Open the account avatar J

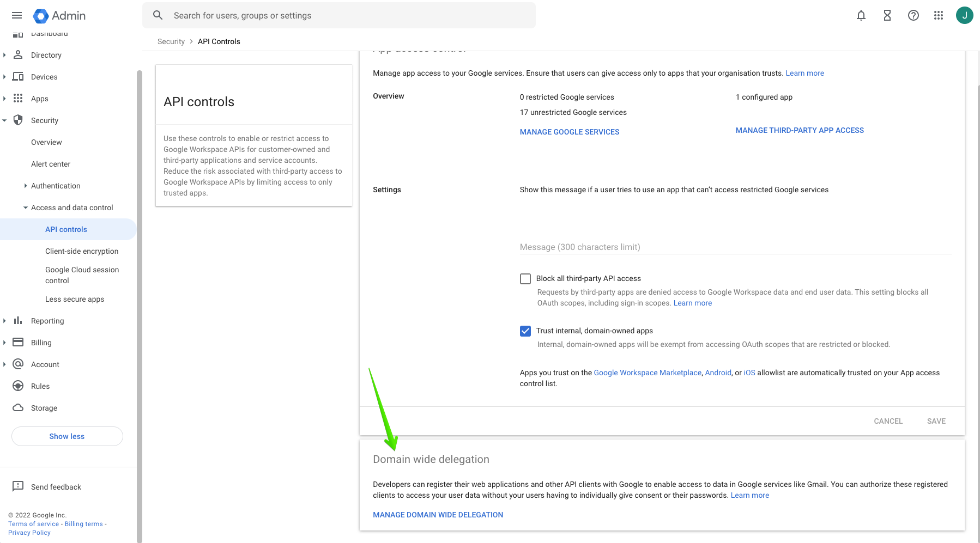pyautogui.click(x=965, y=15)
